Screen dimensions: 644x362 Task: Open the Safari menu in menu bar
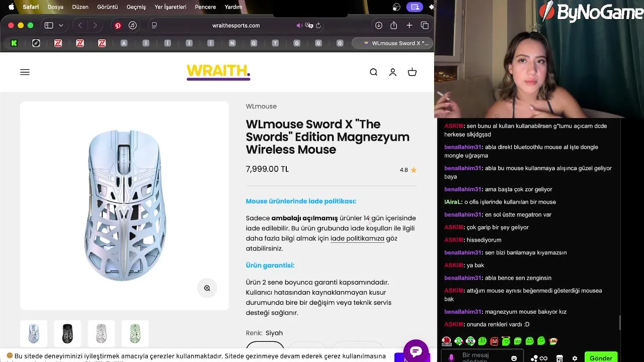point(31,7)
